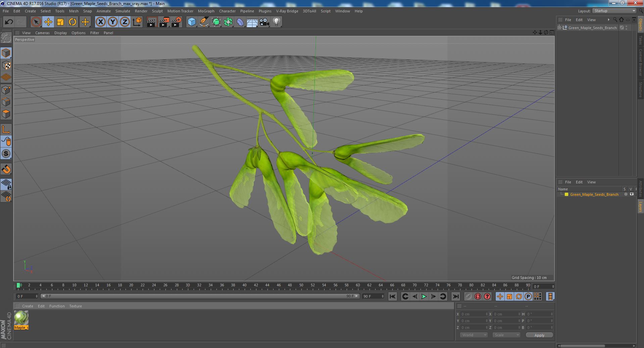Open the spline pen tool

coord(204,22)
